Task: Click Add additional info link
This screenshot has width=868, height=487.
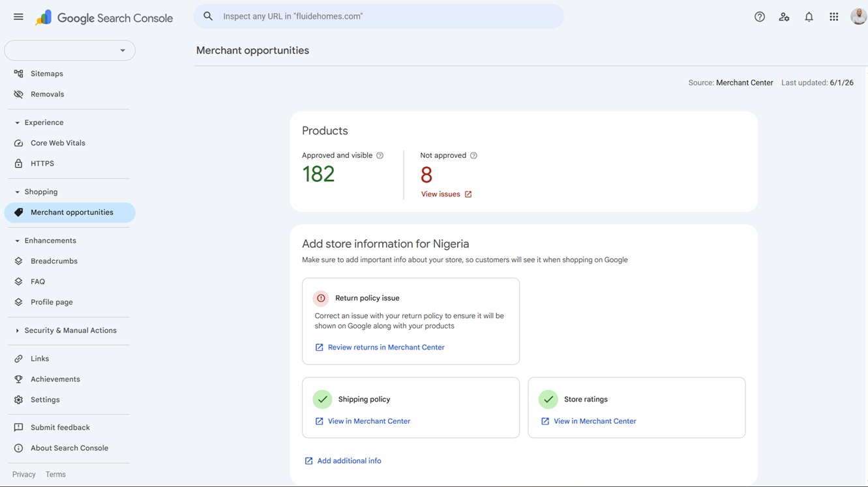Action: coord(349,461)
